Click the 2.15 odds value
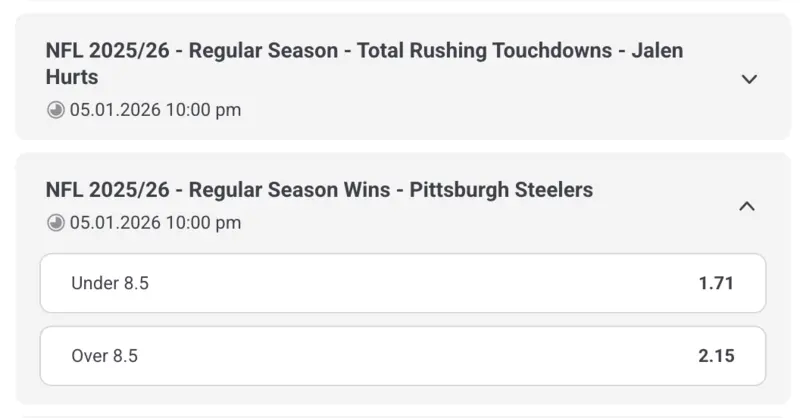This screenshot has width=800, height=418. coord(716,355)
